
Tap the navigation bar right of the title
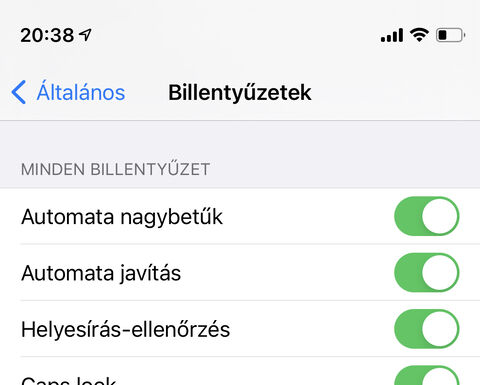point(395,92)
